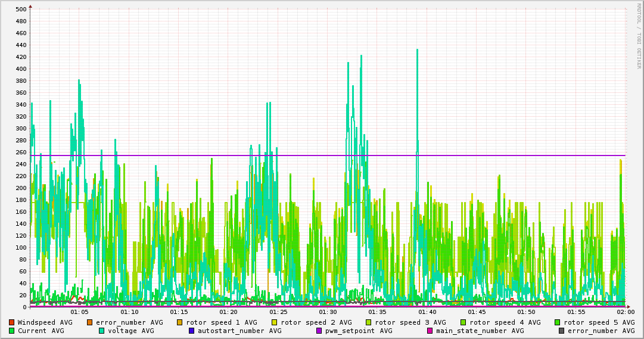Click the red Windspeed AVG legend swatch
Screen dimensions: 644x339
tap(11, 322)
